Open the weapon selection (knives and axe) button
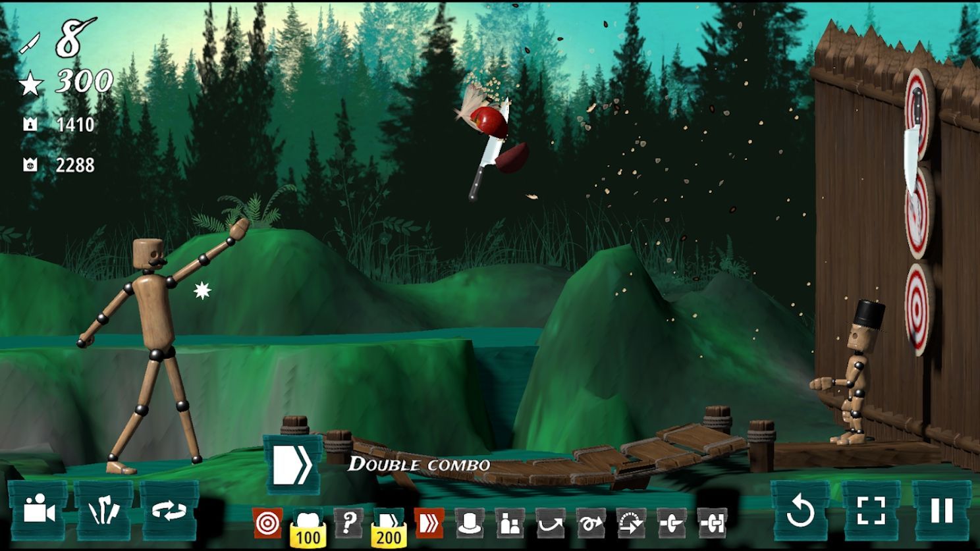This screenshot has width=980, height=551. click(x=103, y=511)
